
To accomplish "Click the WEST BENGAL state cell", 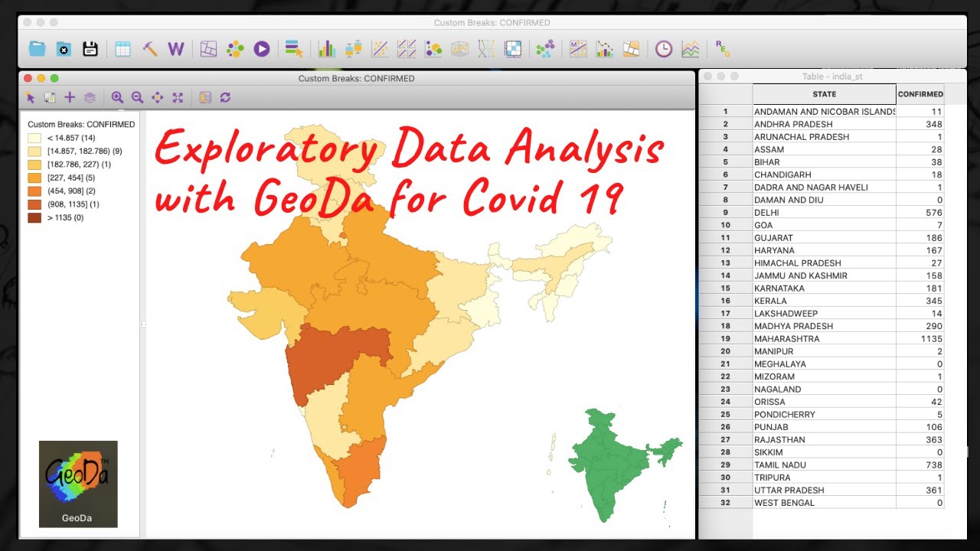I will pyautogui.click(x=825, y=503).
